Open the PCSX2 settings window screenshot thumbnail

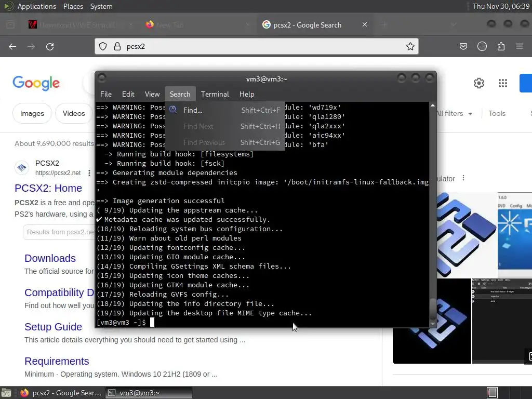[502, 321]
